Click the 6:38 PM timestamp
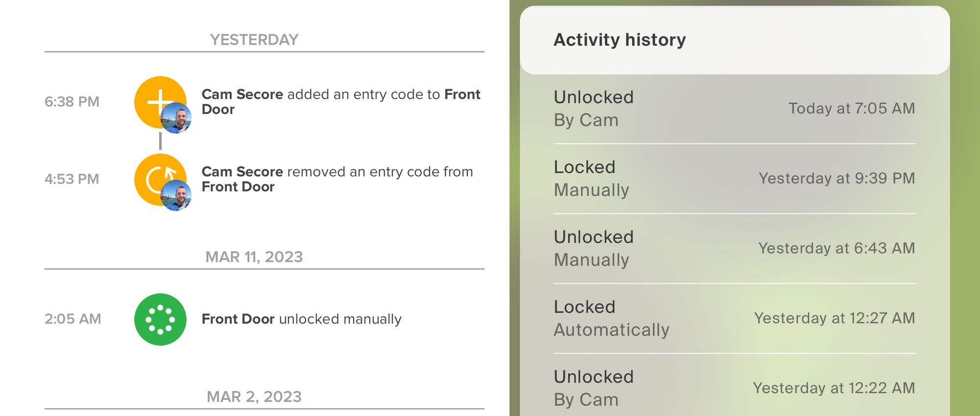980x416 pixels. (72, 102)
